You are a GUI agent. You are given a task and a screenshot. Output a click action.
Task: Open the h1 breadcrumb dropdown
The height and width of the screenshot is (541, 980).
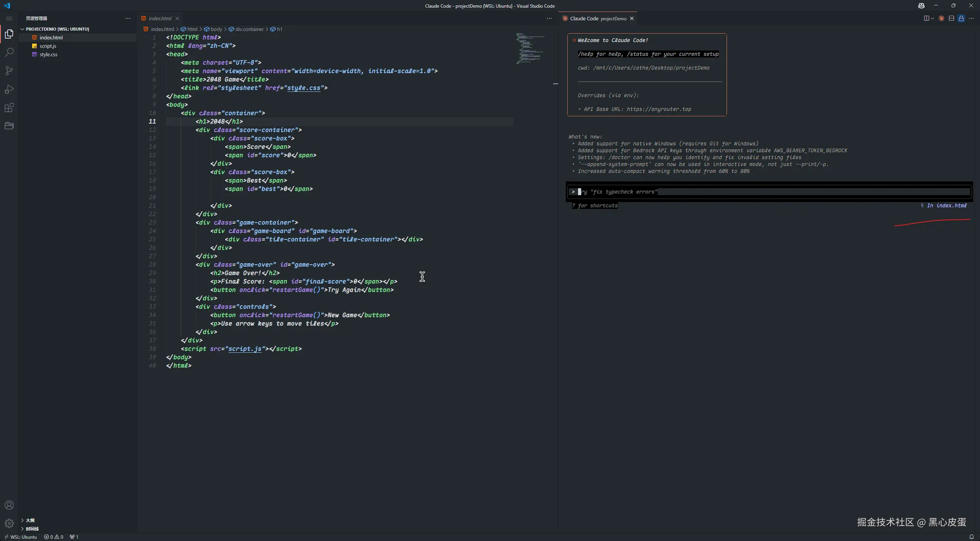pyautogui.click(x=276, y=29)
